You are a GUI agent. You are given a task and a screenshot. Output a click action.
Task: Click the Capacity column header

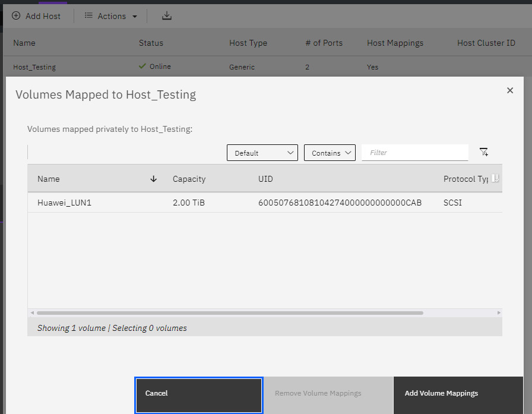click(x=189, y=179)
